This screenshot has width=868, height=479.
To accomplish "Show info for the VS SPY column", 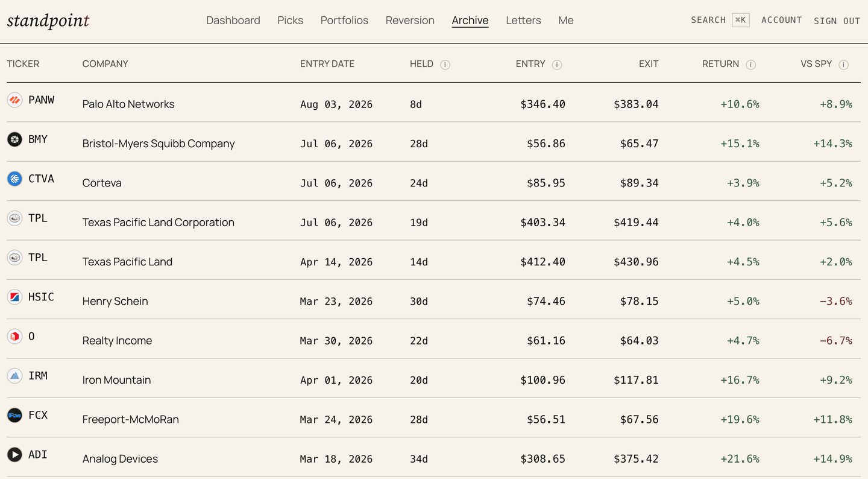I will [844, 65].
